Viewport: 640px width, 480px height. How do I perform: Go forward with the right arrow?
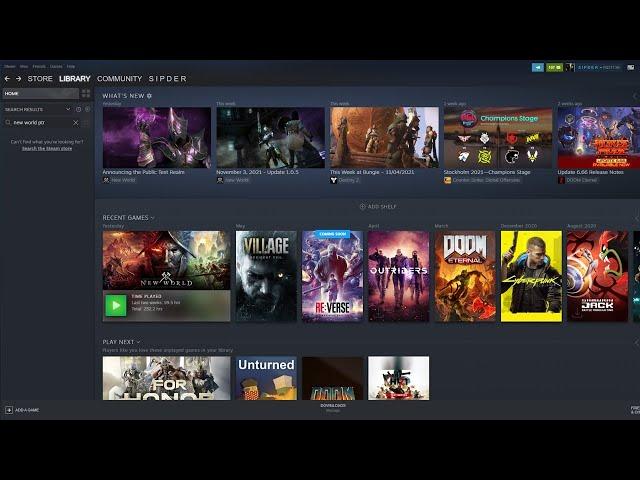(x=18, y=78)
